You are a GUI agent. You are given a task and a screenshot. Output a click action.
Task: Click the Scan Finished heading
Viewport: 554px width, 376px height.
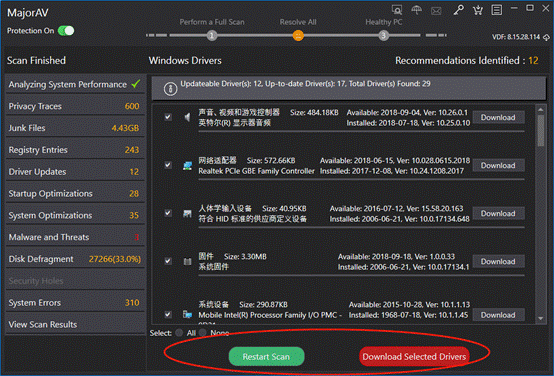click(36, 60)
